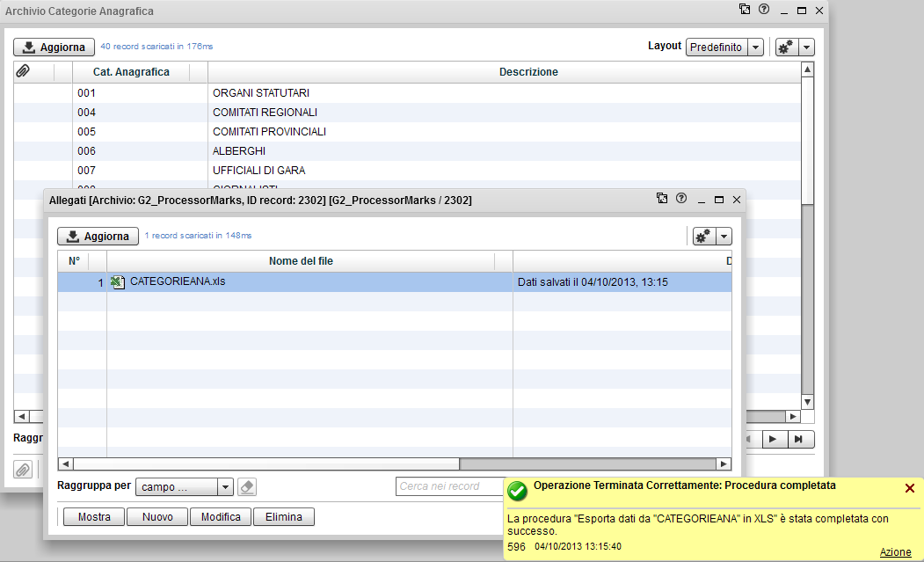Sort by Descrizione column header
Image resolution: width=924 pixels, height=562 pixels.
pyautogui.click(x=528, y=71)
